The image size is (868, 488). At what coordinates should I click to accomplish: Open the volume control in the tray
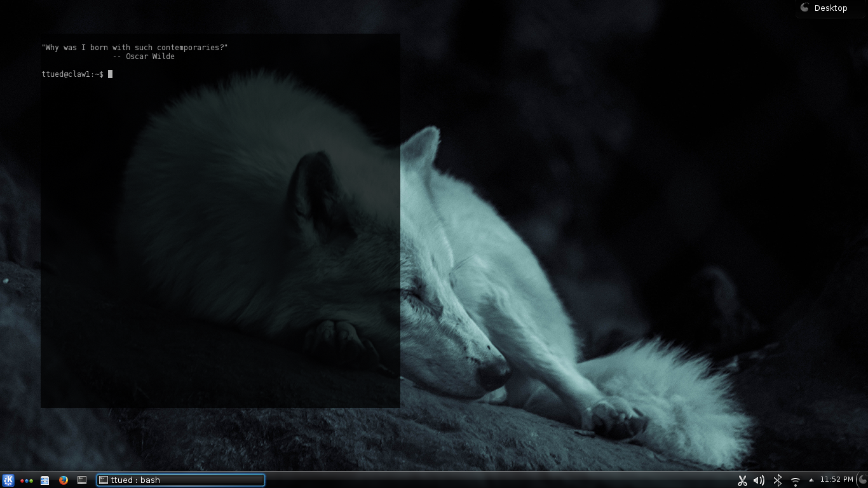pyautogui.click(x=759, y=480)
